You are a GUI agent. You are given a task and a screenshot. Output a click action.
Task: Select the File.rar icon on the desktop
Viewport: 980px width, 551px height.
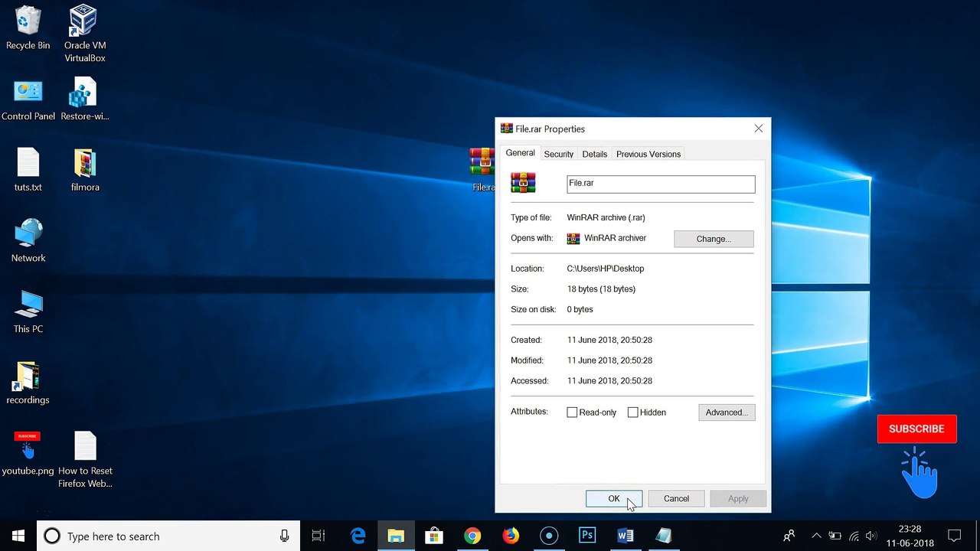point(482,170)
